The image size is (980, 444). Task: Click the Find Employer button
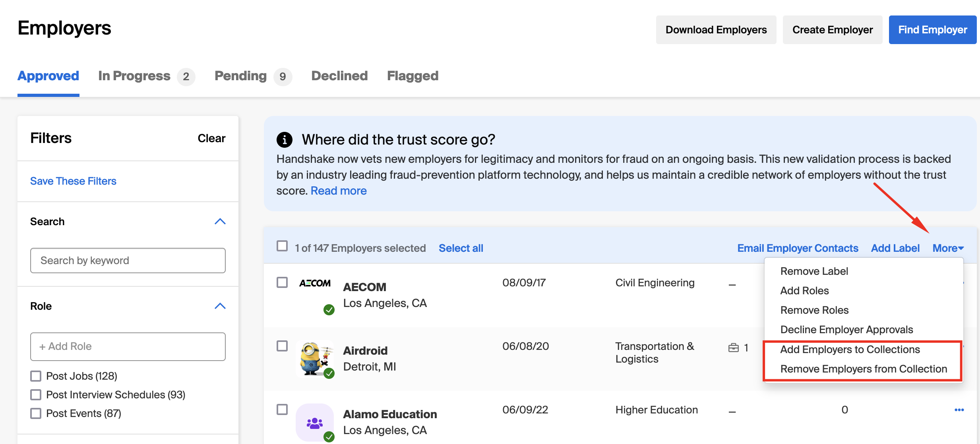coord(933,30)
